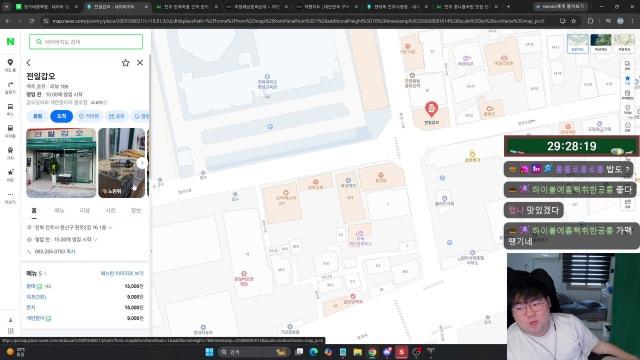The image size is (640, 360).
Task: Switch to satellite map view thumbnail
Action: point(601,43)
